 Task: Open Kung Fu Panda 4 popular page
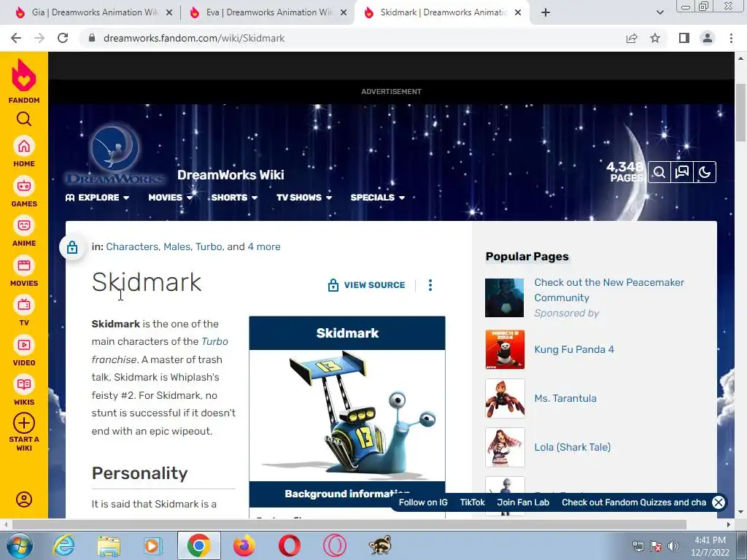click(x=574, y=349)
